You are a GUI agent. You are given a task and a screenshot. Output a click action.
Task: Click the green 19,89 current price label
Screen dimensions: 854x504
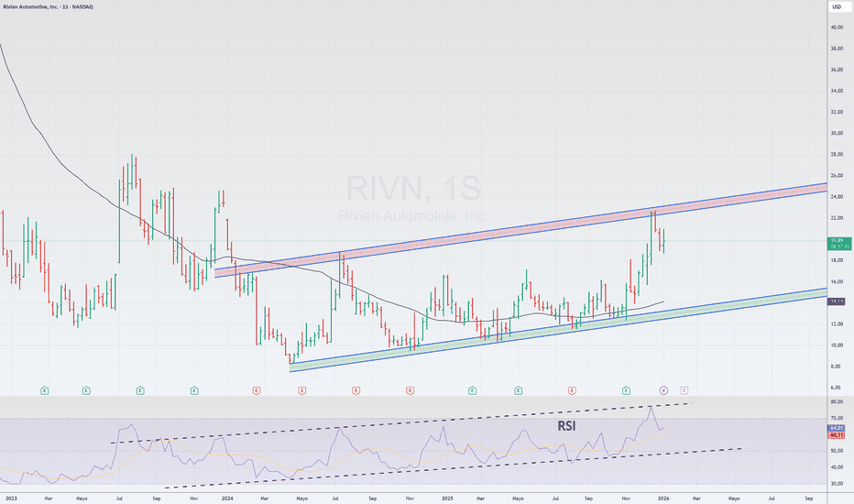pyautogui.click(x=838, y=243)
